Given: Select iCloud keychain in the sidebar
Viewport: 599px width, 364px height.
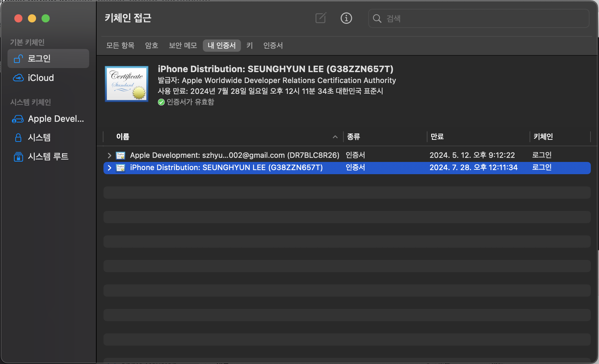Looking at the screenshot, I should (48, 78).
